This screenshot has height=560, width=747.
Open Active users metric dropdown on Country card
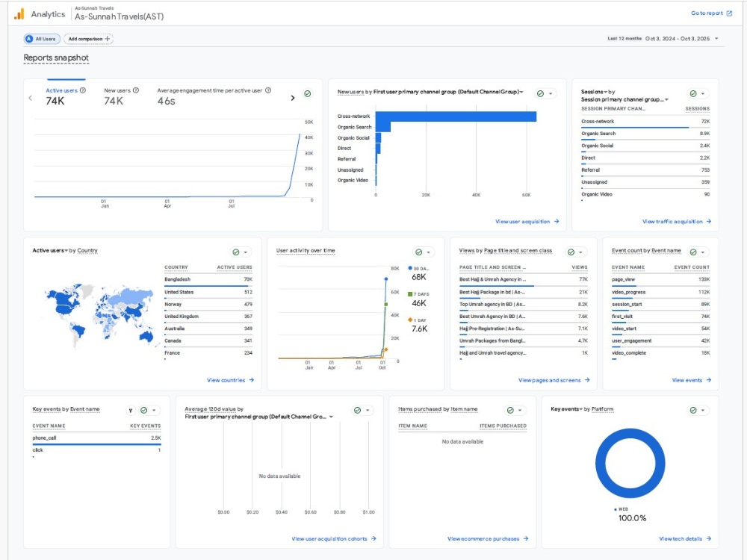(66, 250)
